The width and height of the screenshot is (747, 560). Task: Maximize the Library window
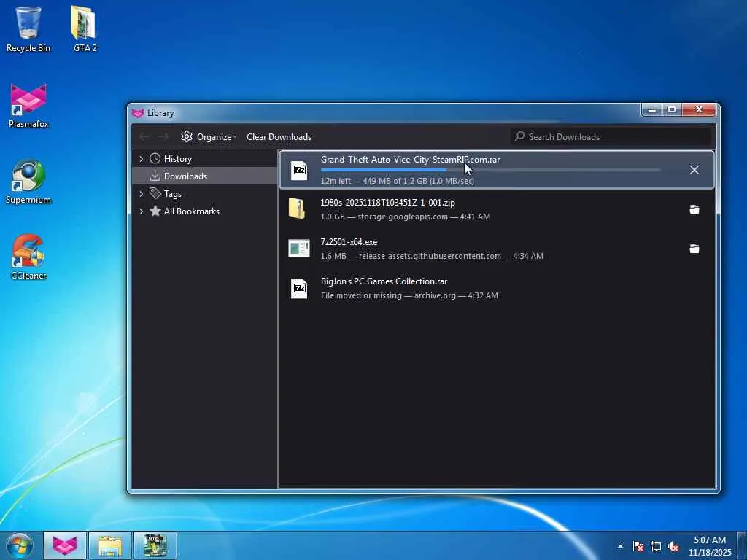click(672, 110)
